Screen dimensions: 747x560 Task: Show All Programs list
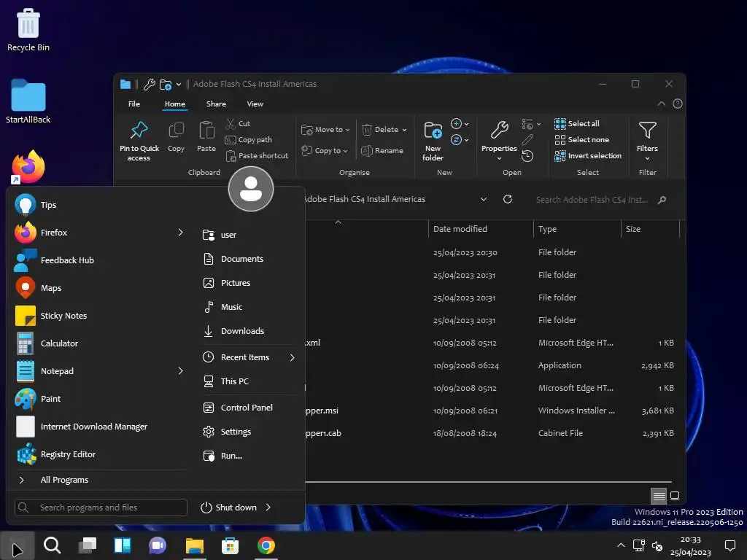[x=98, y=480]
